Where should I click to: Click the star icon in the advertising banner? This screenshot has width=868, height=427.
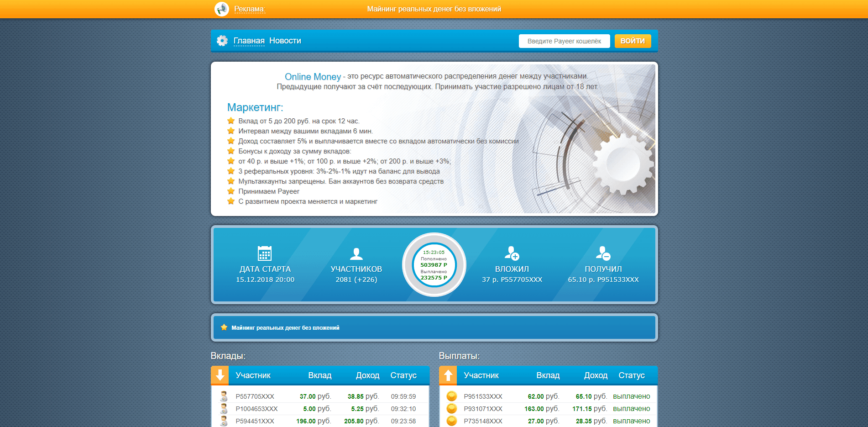click(x=223, y=327)
